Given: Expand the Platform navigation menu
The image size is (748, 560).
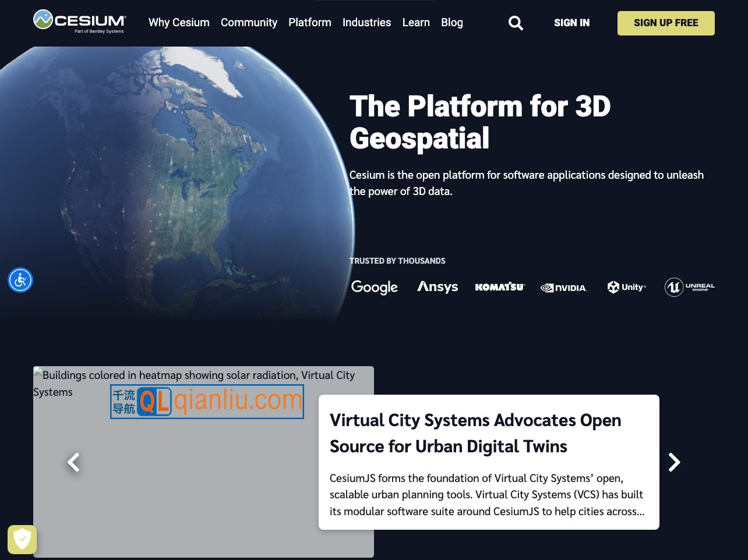Looking at the screenshot, I should [310, 23].
